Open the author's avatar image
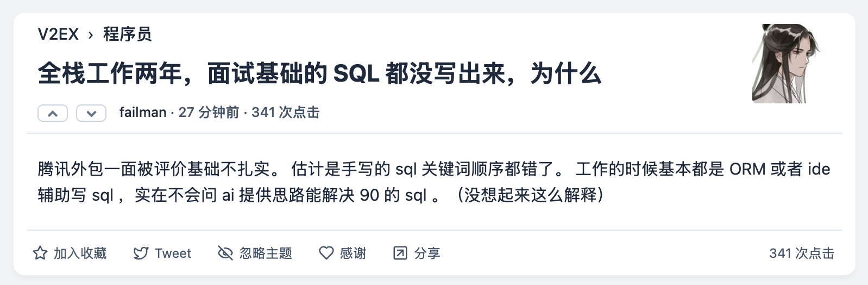This screenshot has width=868, height=285. [x=791, y=64]
